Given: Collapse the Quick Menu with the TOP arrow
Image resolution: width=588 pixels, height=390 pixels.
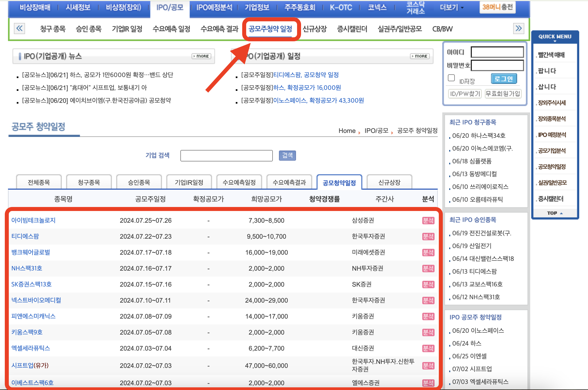Looking at the screenshot, I should 554,213.
